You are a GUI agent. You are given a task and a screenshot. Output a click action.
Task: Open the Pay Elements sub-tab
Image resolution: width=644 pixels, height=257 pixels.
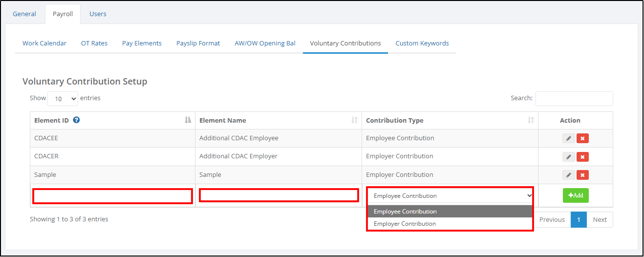(x=142, y=43)
